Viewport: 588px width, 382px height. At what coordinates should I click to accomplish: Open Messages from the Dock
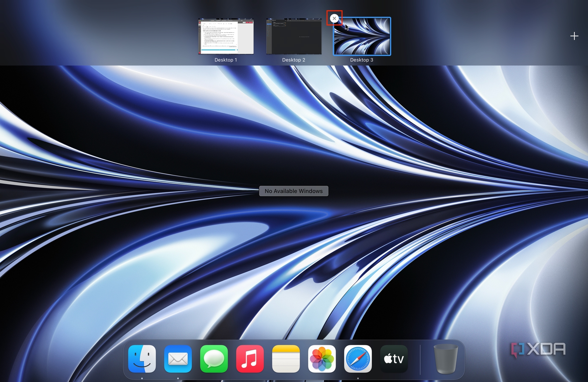(x=214, y=359)
